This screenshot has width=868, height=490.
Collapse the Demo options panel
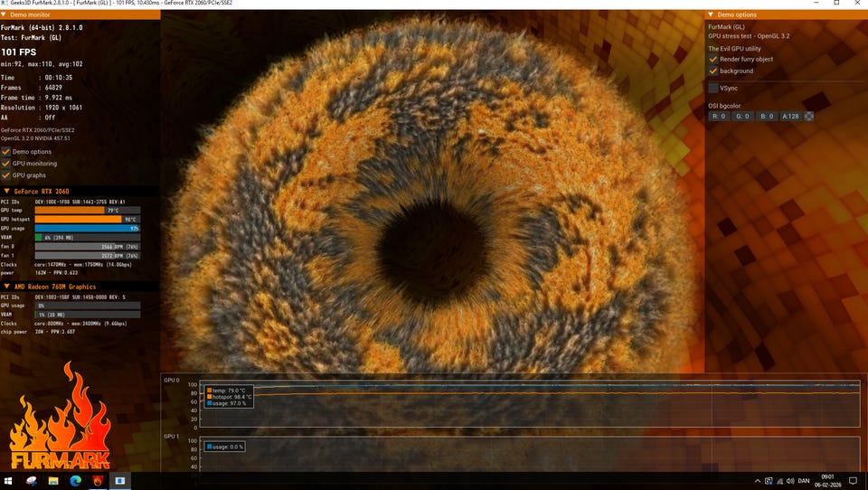point(711,14)
